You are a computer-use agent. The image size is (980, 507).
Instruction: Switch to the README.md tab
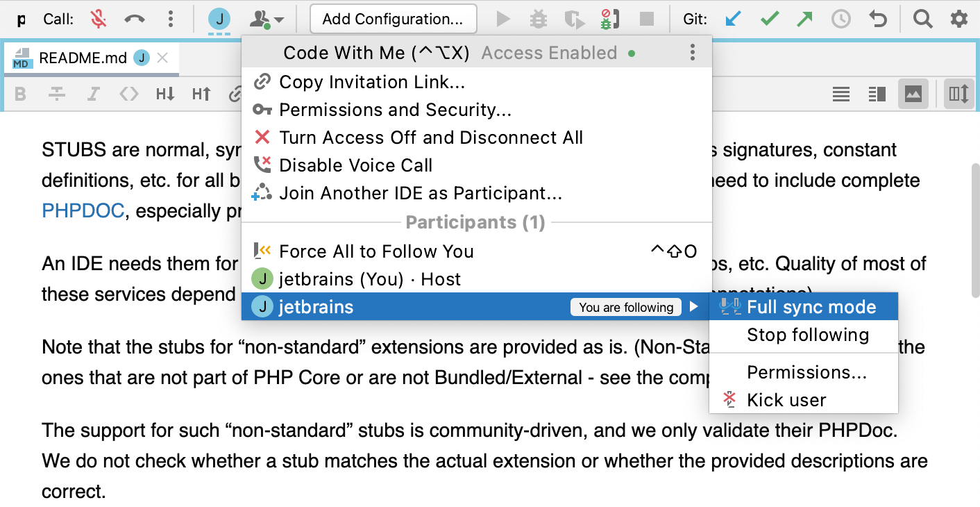click(82, 58)
